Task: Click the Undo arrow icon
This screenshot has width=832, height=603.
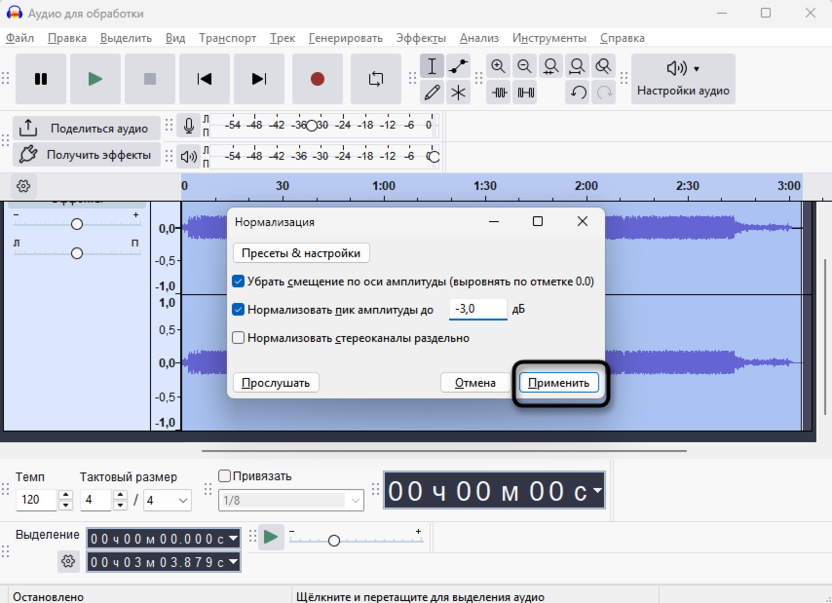Action: tap(578, 93)
